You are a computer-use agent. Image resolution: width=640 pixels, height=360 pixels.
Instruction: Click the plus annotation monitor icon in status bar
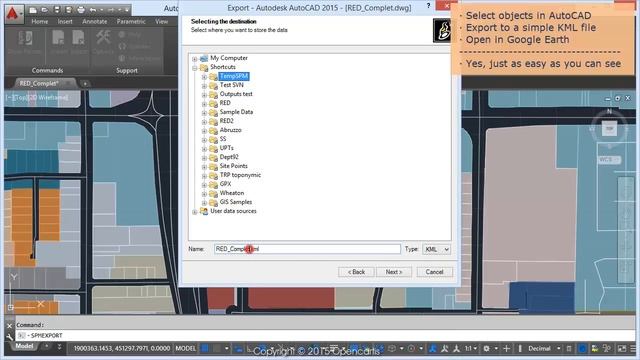(507, 349)
